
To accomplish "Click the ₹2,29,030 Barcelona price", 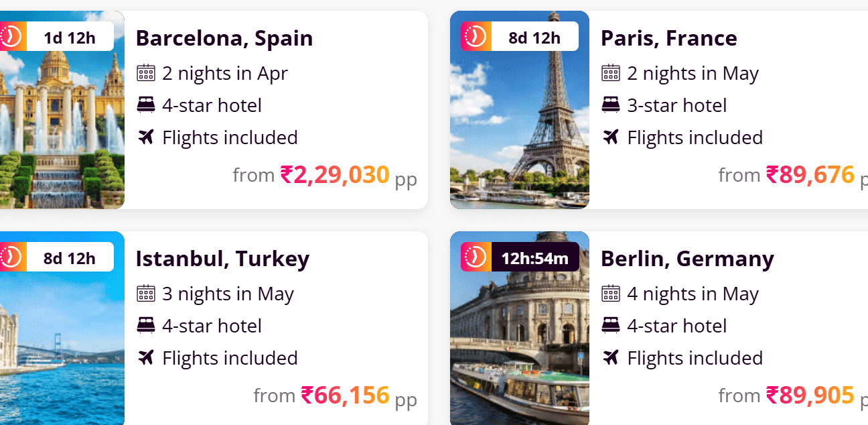I will (x=334, y=175).
